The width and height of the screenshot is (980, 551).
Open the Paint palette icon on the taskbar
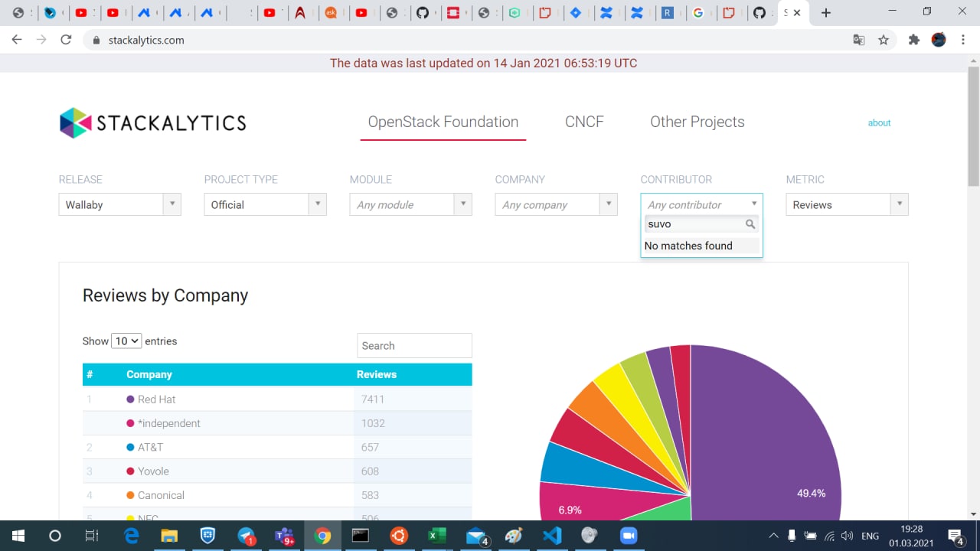514,536
